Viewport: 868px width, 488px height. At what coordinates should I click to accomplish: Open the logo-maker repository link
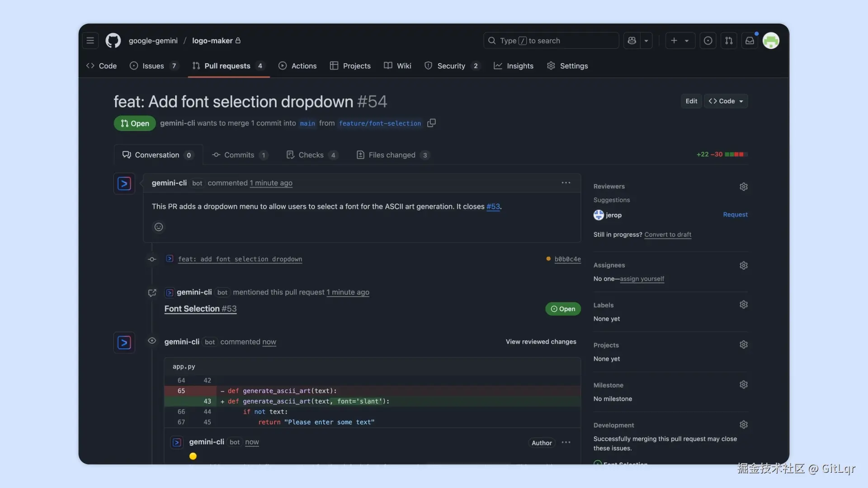pos(212,41)
